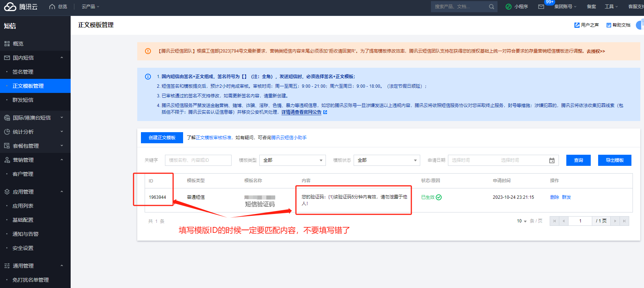Viewport: 644px width, 288px height.
Task: Click the 应用管理 layers icon
Action: (7, 192)
